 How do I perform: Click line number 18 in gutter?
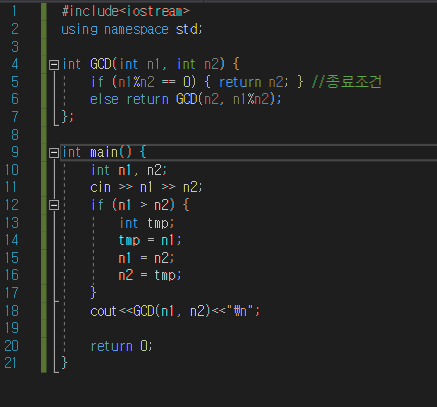12,311
